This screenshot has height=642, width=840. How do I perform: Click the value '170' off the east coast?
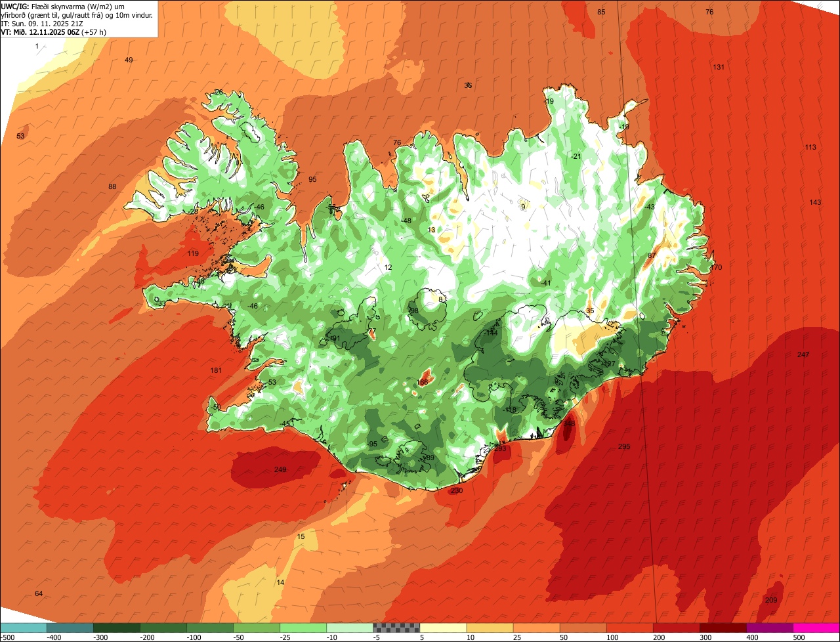(715, 268)
